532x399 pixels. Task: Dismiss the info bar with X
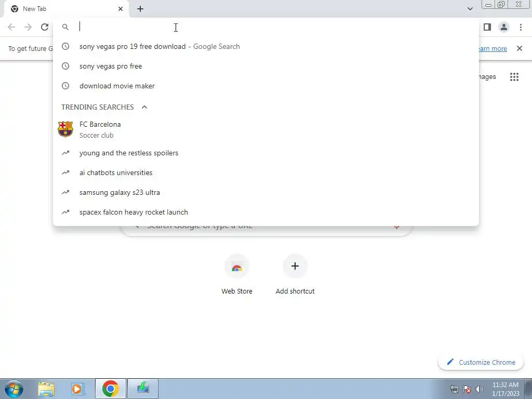coord(520,48)
